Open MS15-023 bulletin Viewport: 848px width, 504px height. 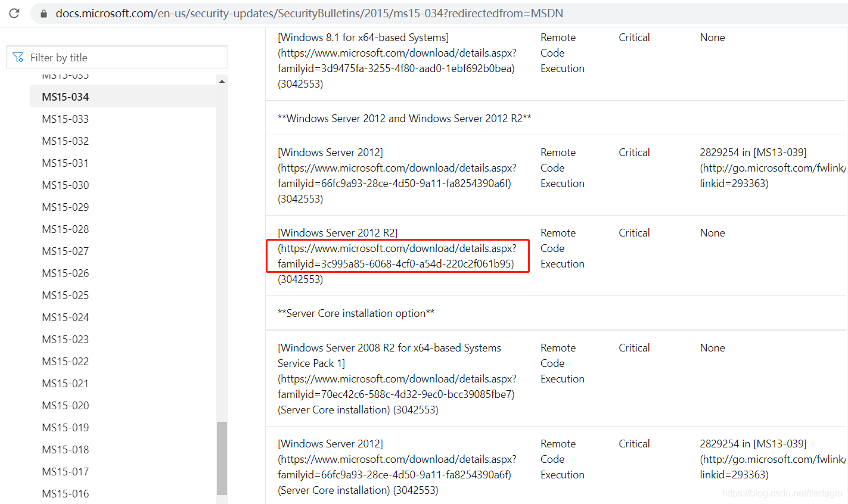pos(65,339)
